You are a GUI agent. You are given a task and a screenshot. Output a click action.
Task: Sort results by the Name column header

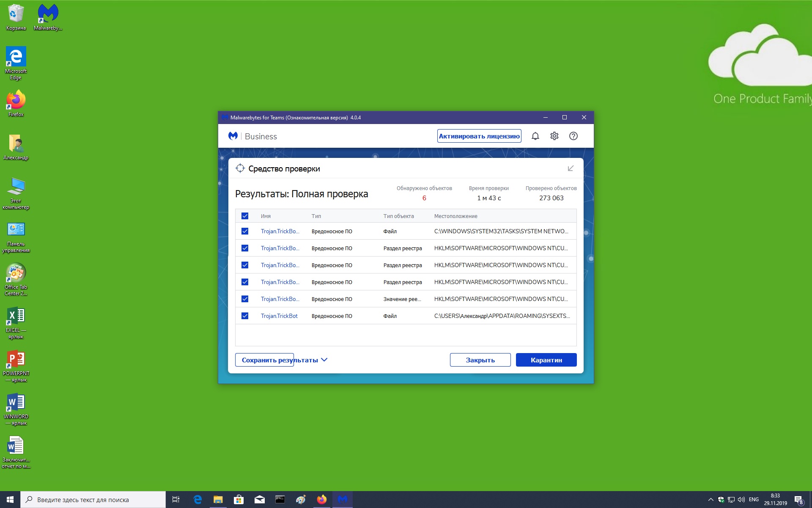(x=266, y=216)
